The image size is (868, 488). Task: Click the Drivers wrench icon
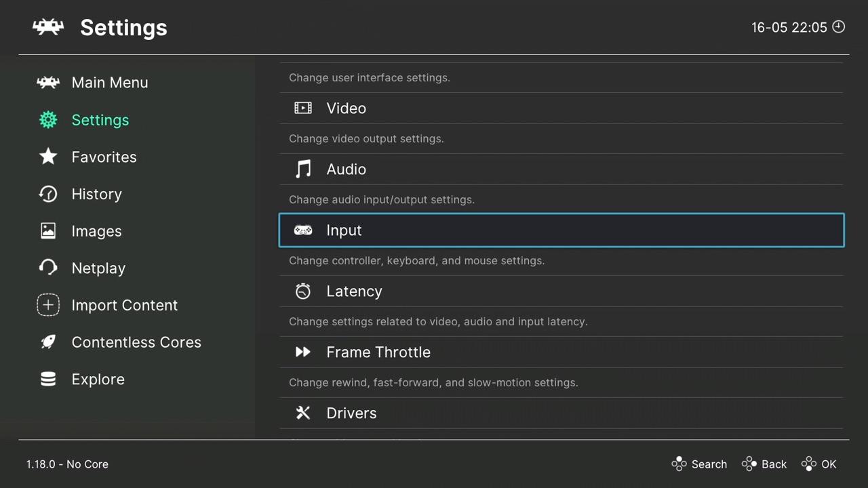tap(303, 413)
